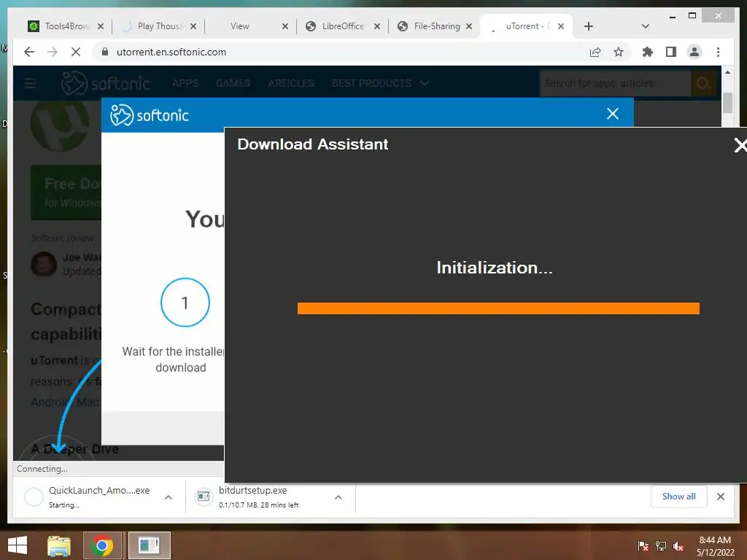Screen dimensions: 747x560
Task: Open Softonic hamburger menu
Action: tap(30, 83)
